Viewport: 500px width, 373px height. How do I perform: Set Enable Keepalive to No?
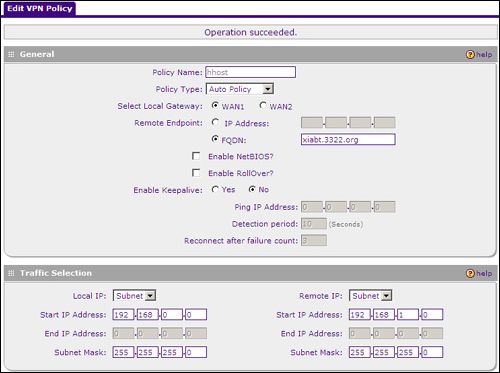[x=252, y=189]
